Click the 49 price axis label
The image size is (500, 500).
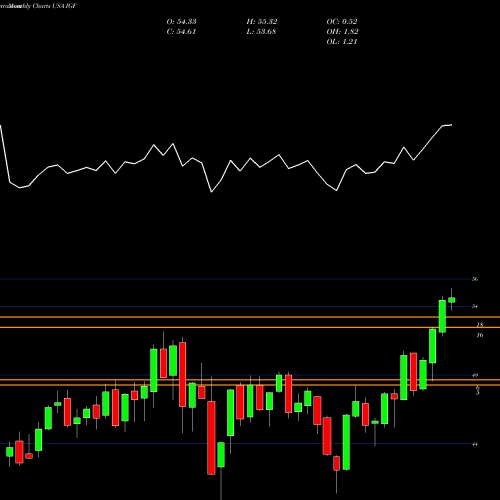[x=475, y=375]
